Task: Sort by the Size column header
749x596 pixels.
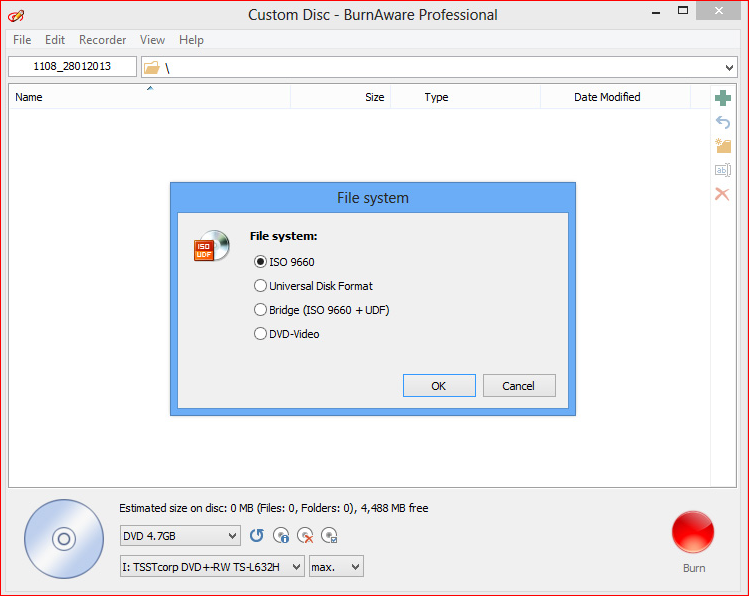Action: pyautogui.click(x=341, y=97)
